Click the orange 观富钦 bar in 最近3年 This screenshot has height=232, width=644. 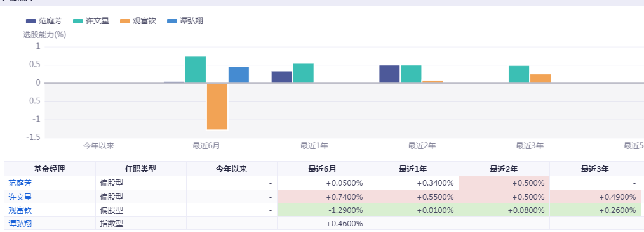point(540,79)
